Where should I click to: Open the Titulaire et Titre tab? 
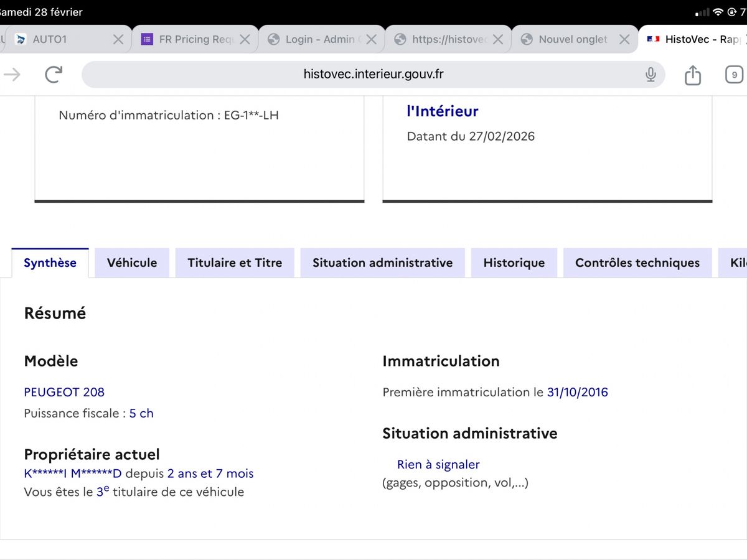pos(235,263)
